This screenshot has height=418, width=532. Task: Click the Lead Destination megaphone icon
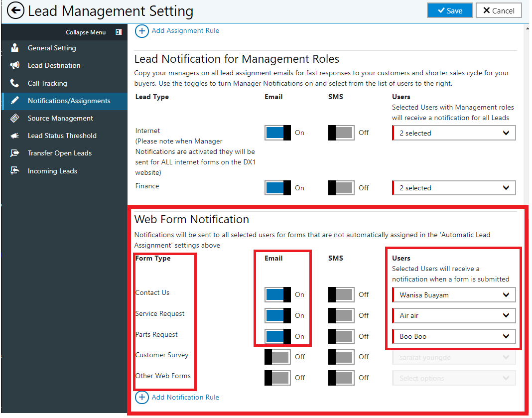[x=14, y=65]
